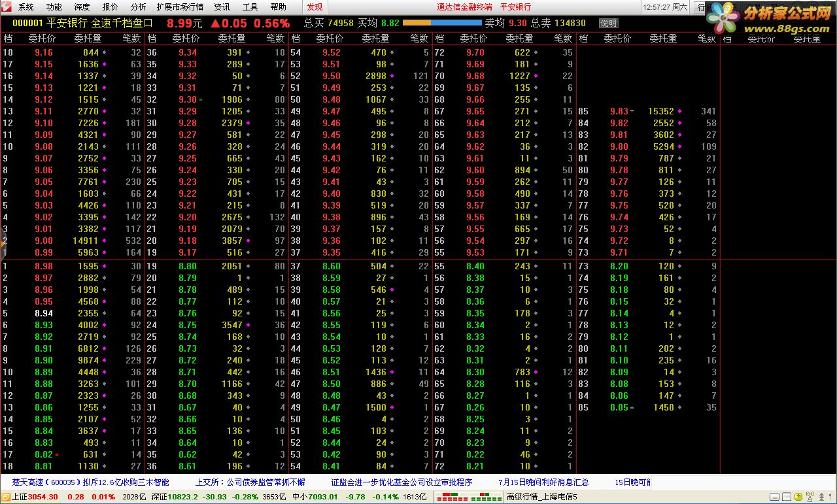
Task: Switch to the 发现 tab
Action: tap(315, 7)
